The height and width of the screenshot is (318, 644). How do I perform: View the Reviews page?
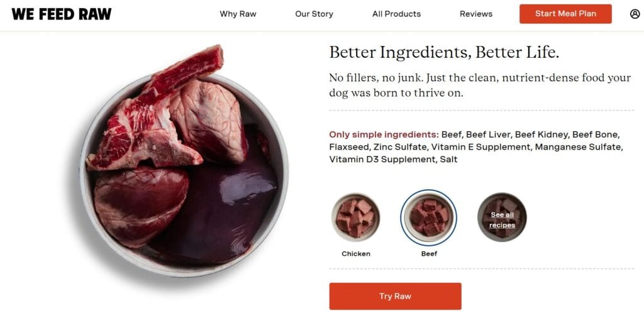[x=476, y=14]
